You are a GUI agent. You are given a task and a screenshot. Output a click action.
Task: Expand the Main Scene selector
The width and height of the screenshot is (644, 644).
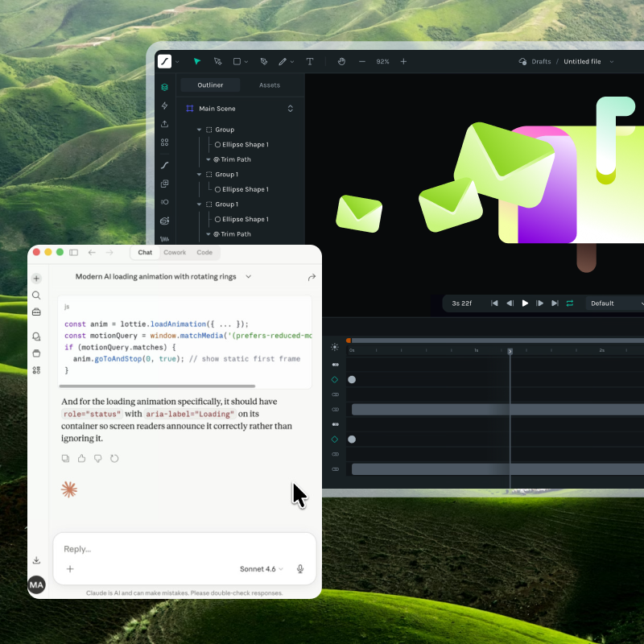pyautogui.click(x=290, y=109)
